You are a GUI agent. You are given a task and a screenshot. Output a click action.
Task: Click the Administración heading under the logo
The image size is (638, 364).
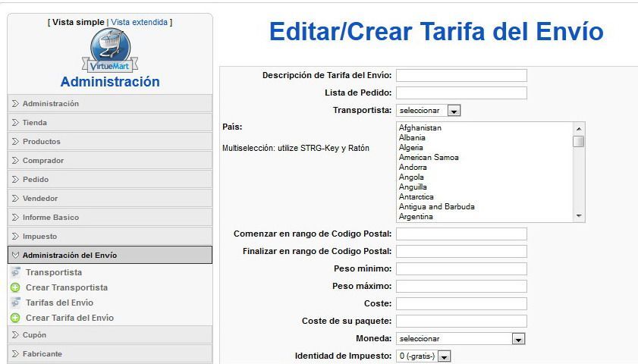[110, 82]
